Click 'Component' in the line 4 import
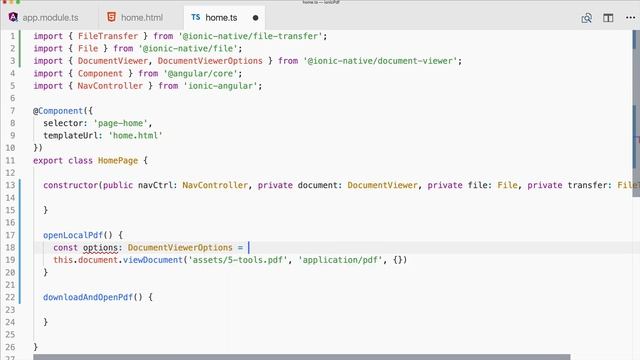 [100, 73]
